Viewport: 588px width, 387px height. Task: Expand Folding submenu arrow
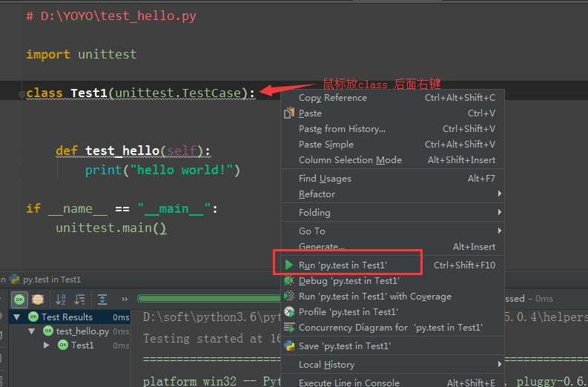[x=500, y=212]
